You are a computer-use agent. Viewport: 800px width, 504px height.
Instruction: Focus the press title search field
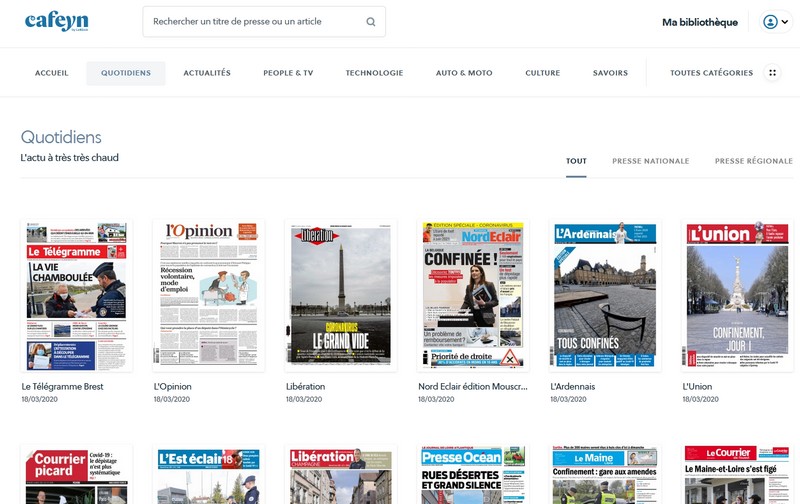tap(264, 21)
